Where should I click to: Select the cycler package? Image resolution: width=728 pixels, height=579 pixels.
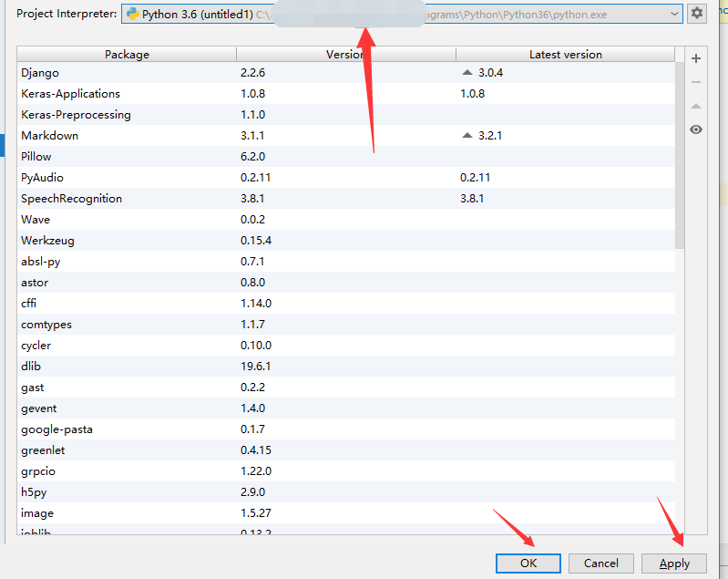coord(346,346)
